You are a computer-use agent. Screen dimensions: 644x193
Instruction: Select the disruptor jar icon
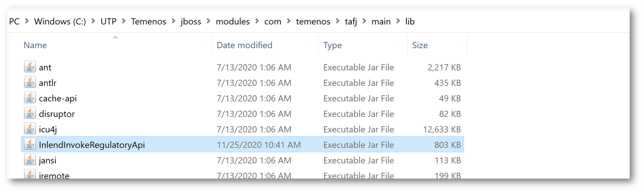[x=30, y=113]
